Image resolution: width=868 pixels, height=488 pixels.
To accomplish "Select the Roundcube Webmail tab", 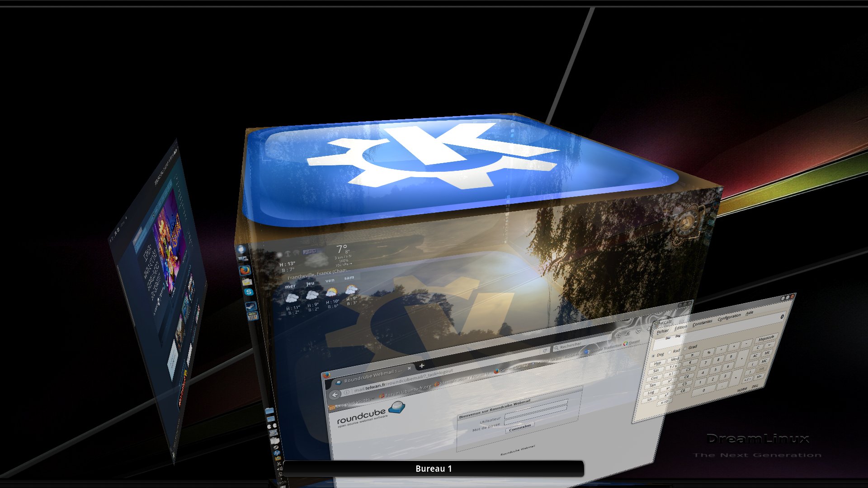I will [x=371, y=376].
